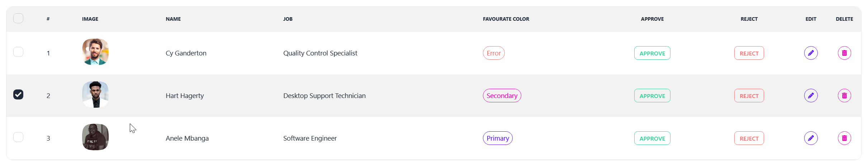Approve Anele Mbanga's entry
Screen dimensions: 868x166
click(652, 138)
